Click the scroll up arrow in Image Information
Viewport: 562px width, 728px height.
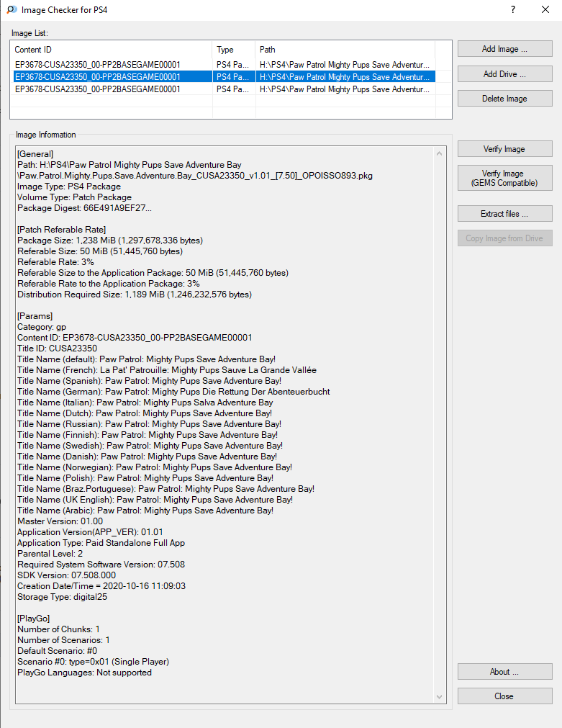(x=439, y=153)
